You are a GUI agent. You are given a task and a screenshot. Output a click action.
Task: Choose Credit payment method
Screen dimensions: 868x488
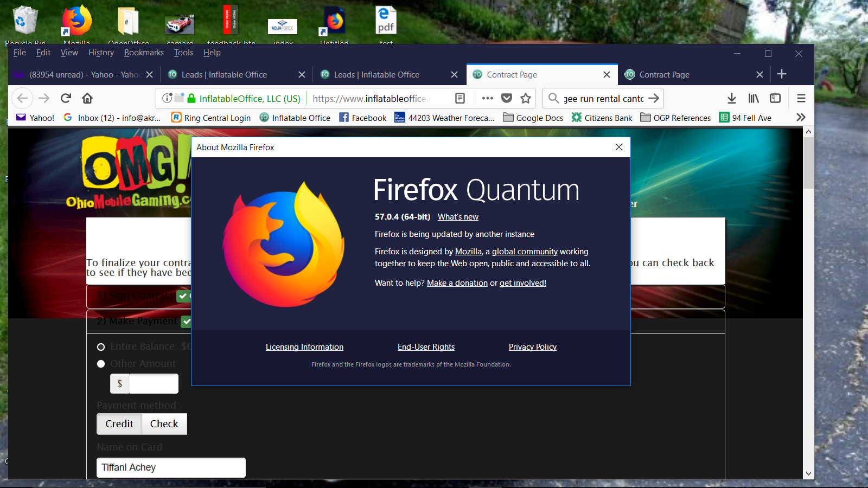(x=119, y=424)
